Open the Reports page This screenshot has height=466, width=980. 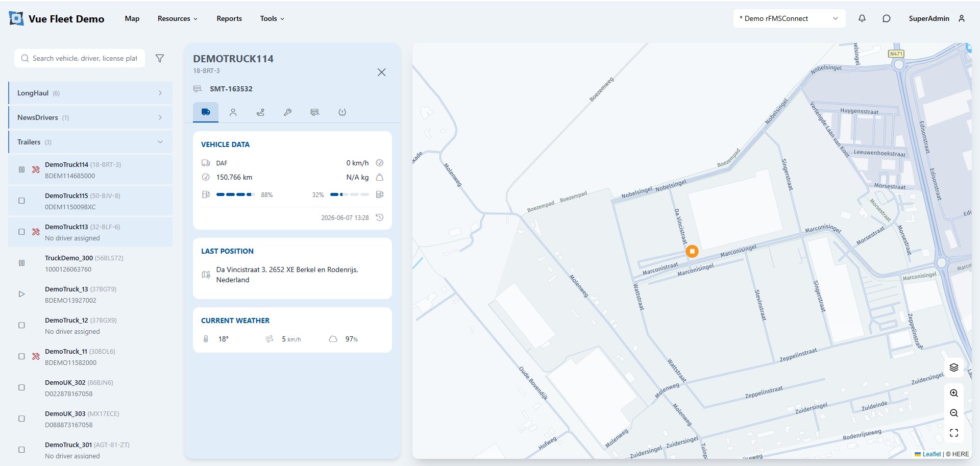[x=229, y=18]
